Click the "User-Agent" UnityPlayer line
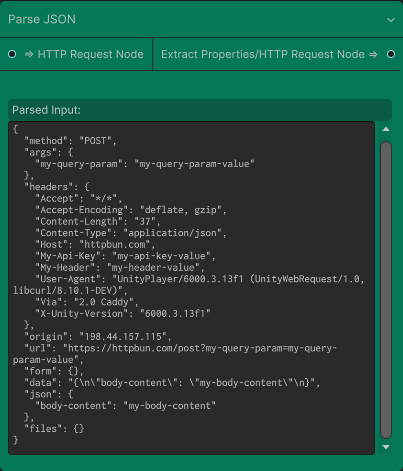The height and width of the screenshot is (471, 403). coord(189,285)
